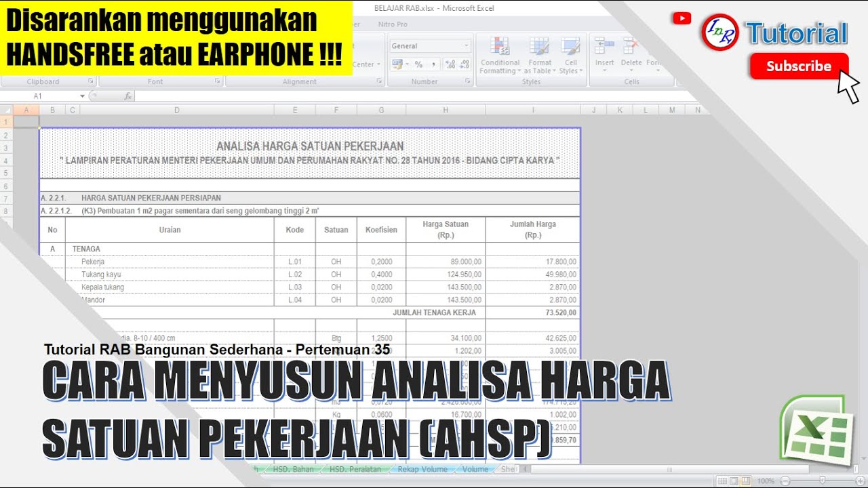Click the Decrease Decimal icon

[x=465, y=64]
